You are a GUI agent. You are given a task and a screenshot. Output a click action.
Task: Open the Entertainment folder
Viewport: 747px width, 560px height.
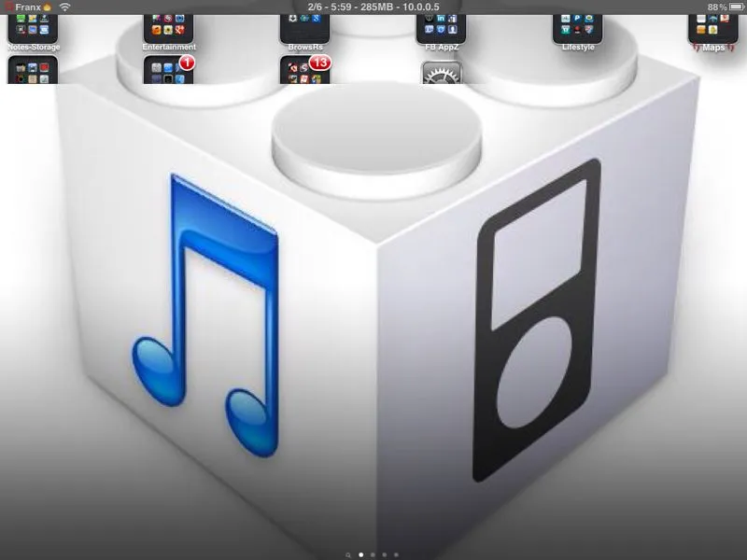pos(169,29)
